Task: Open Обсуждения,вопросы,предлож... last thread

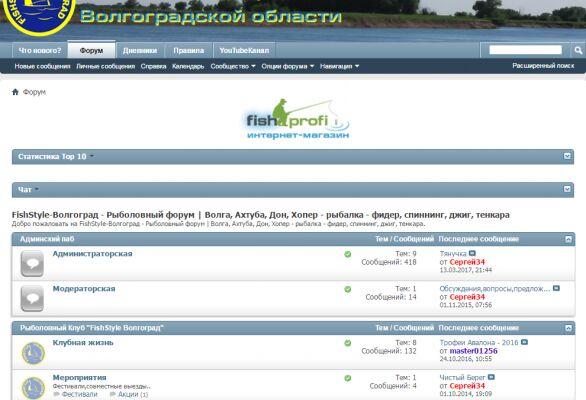Action: [495, 289]
